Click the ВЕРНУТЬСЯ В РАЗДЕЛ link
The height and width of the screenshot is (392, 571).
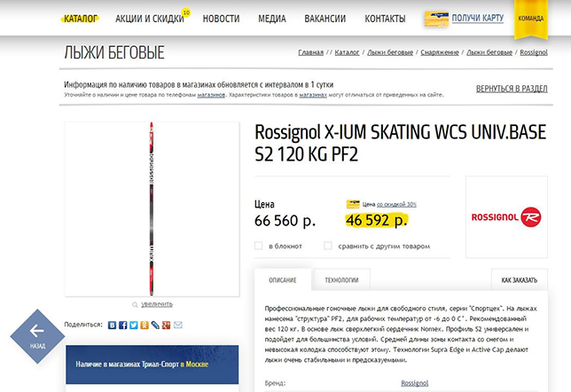pyautogui.click(x=512, y=89)
